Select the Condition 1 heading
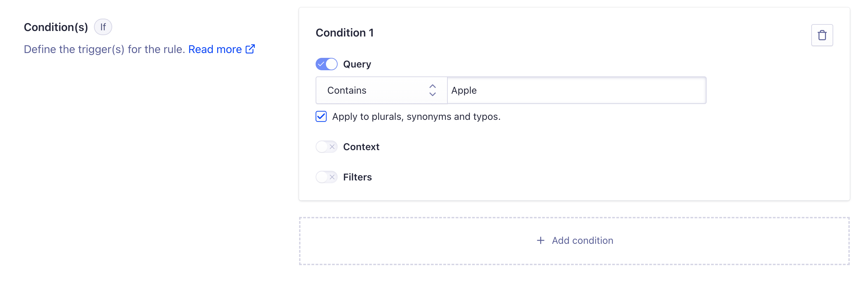The height and width of the screenshot is (292, 868). pyautogui.click(x=345, y=33)
